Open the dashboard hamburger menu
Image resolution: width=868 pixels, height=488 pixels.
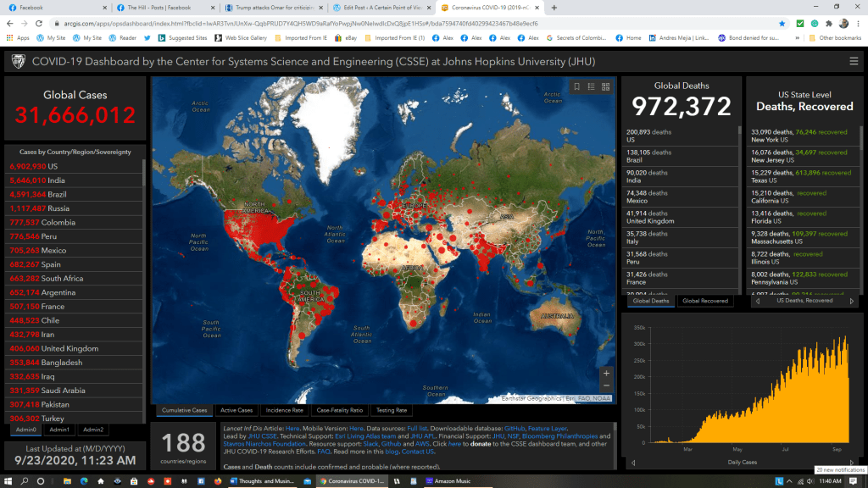click(854, 61)
